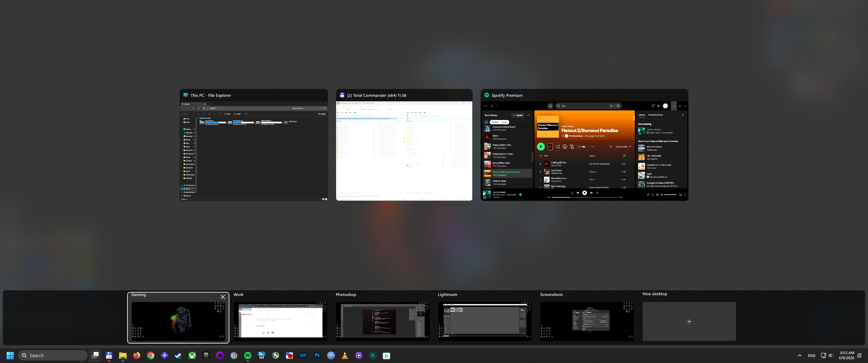Launch Photoshop (Ps) from taskbar
Viewport: 868px width, 363px height.
coord(317,355)
